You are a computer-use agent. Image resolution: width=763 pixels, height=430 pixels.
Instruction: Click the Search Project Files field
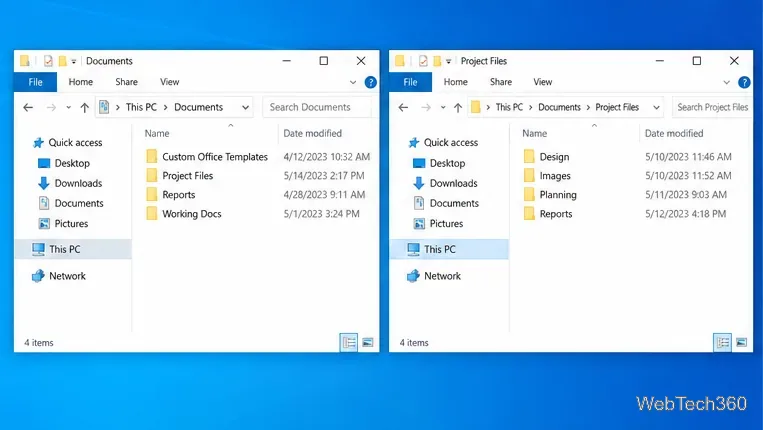coord(712,107)
